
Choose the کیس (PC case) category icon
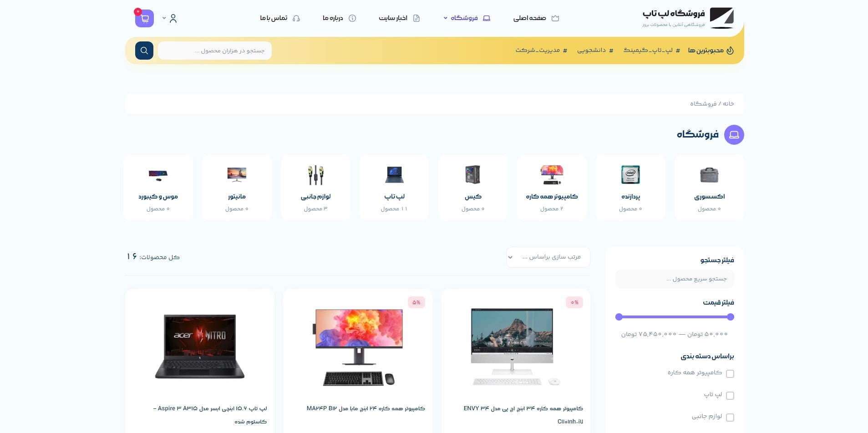pyautogui.click(x=473, y=175)
